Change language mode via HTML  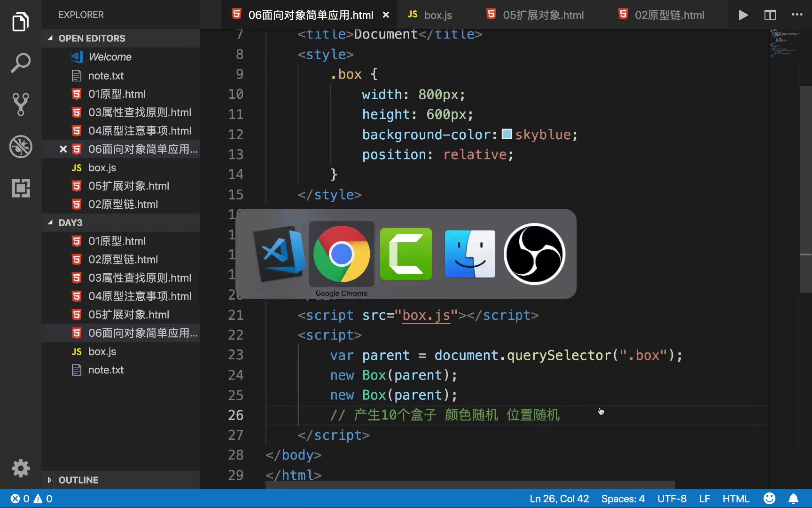coord(736,499)
